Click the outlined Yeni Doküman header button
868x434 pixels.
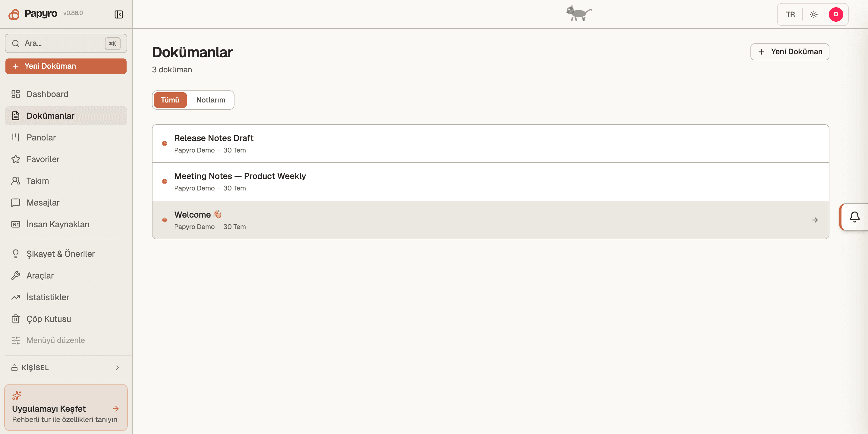(x=790, y=52)
